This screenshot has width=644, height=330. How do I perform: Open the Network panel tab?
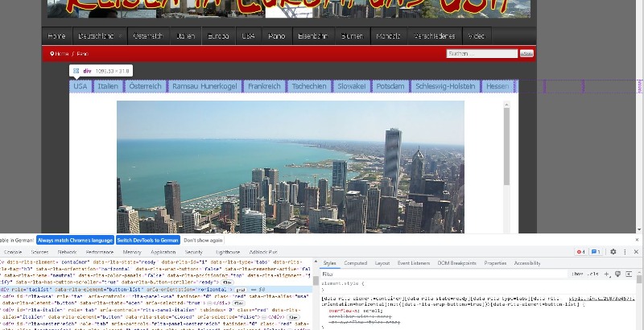click(x=67, y=252)
